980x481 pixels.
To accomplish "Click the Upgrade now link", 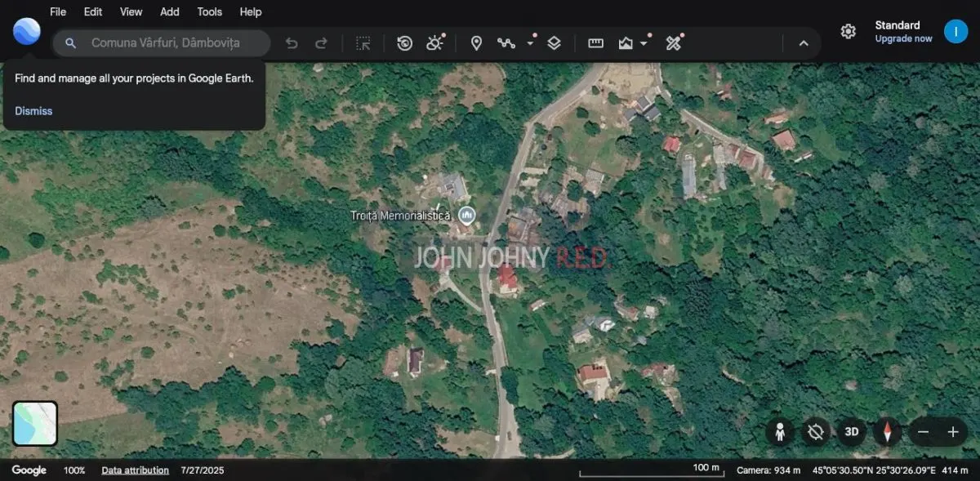I will [903, 38].
